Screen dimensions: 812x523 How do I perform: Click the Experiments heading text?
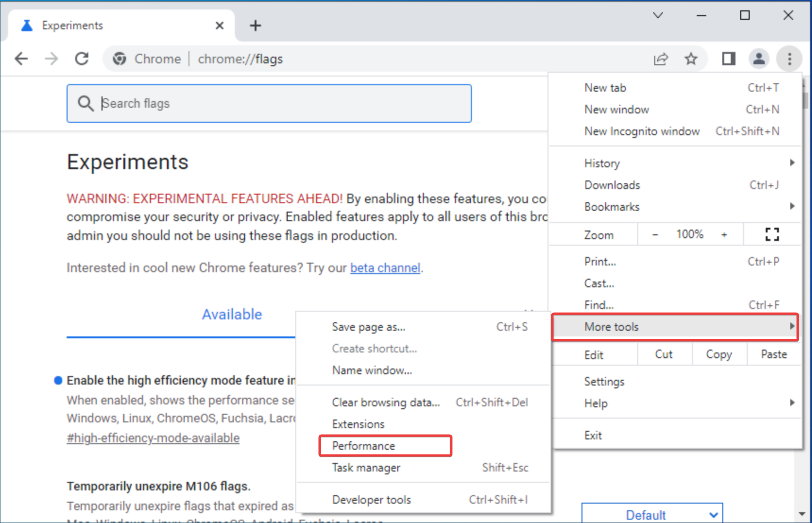point(128,162)
